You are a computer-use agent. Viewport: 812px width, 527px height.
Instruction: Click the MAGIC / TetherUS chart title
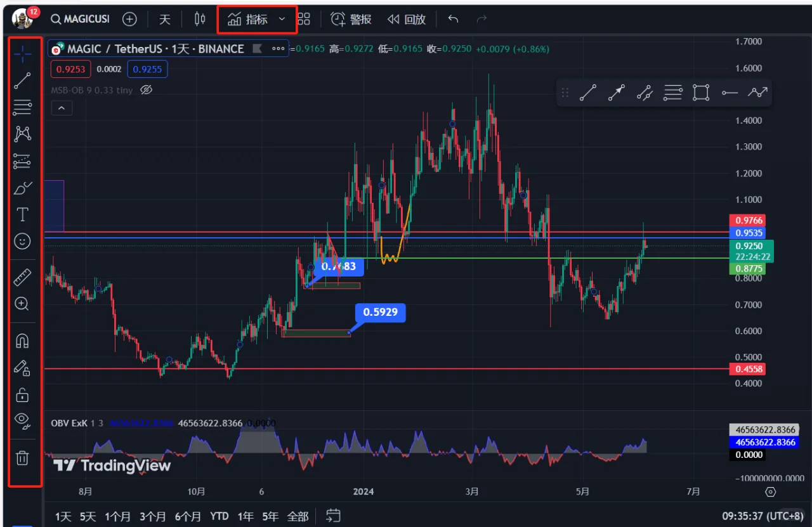pyautogui.click(x=155, y=48)
